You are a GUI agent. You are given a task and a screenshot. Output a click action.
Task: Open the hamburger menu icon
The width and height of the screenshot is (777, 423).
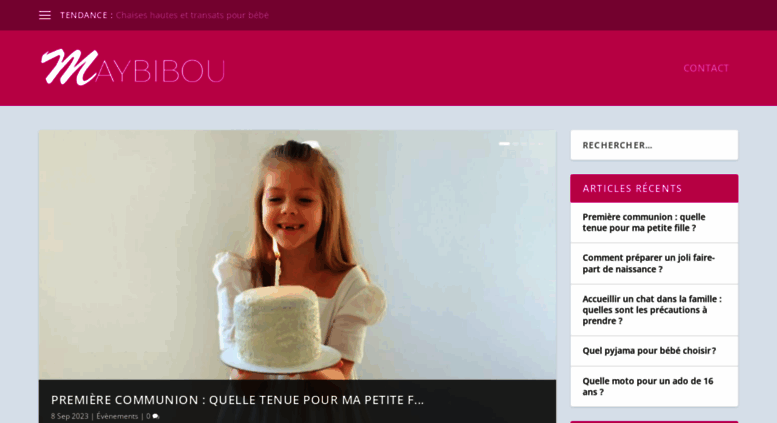tap(45, 15)
